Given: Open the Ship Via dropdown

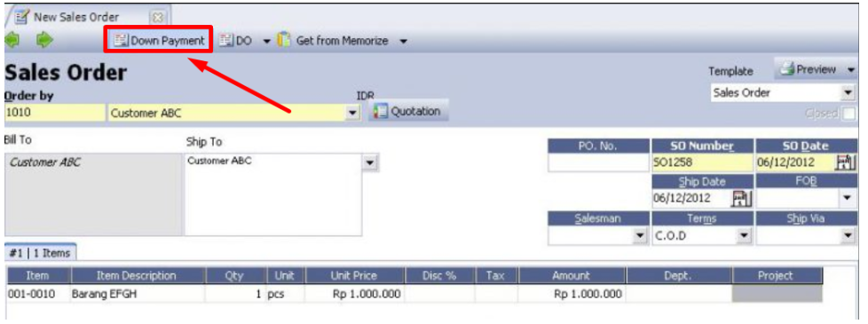Looking at the screenshot, I should 848,235.
